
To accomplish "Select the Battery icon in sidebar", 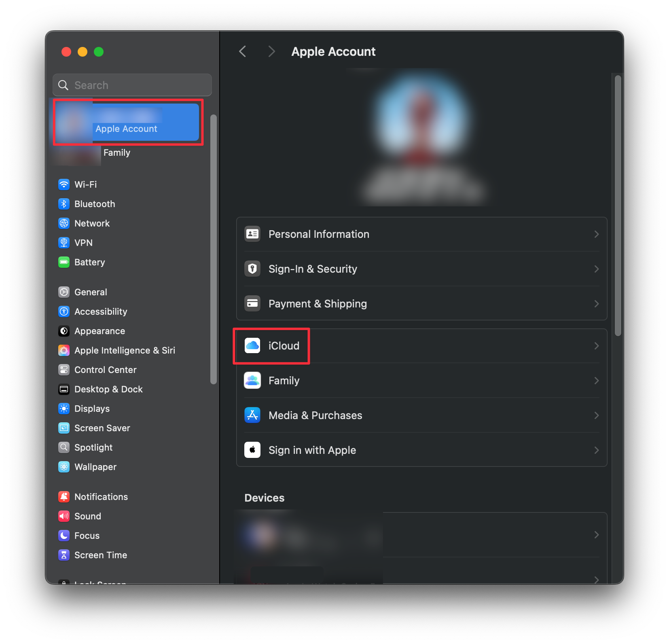I will tap(64, 262).
